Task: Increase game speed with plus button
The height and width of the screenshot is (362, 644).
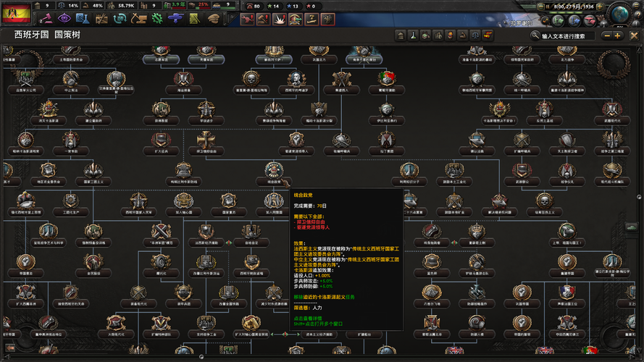Action: (600, 7)
